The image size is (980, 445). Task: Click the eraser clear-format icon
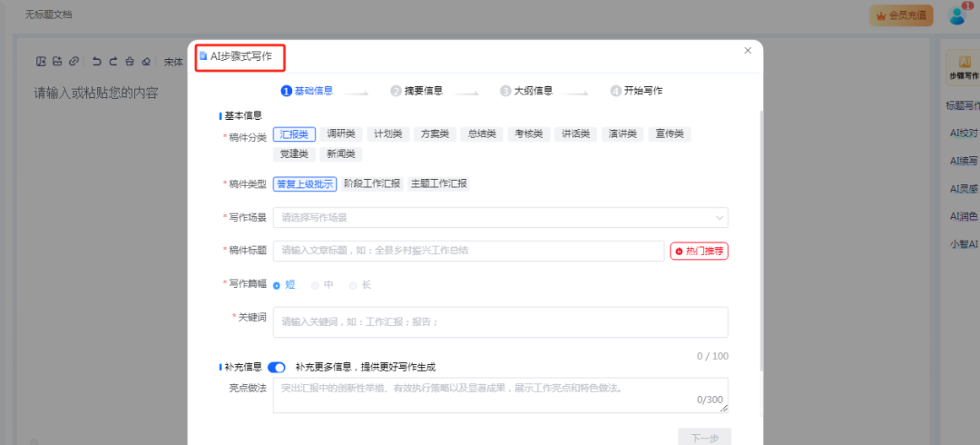pyautogui.click(x=145, y=62)
